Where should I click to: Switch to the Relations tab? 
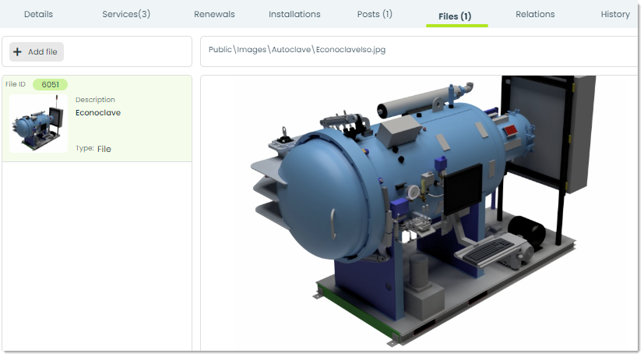[535, 14]
